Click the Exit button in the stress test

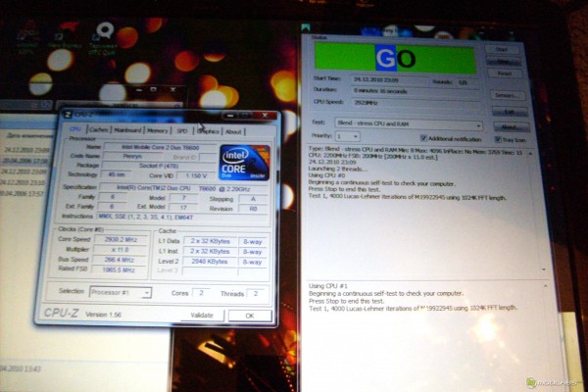tap(510, 112)
